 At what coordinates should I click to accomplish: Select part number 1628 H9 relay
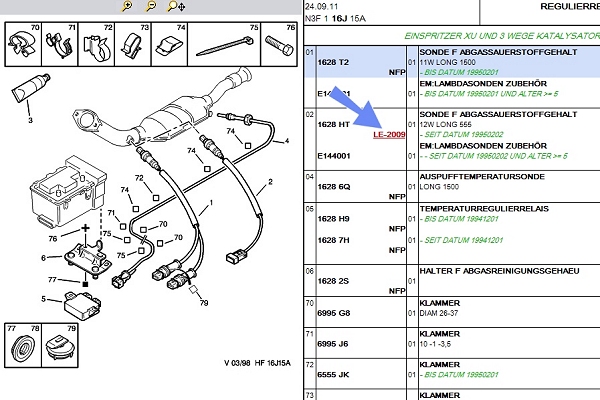(334, 218)
